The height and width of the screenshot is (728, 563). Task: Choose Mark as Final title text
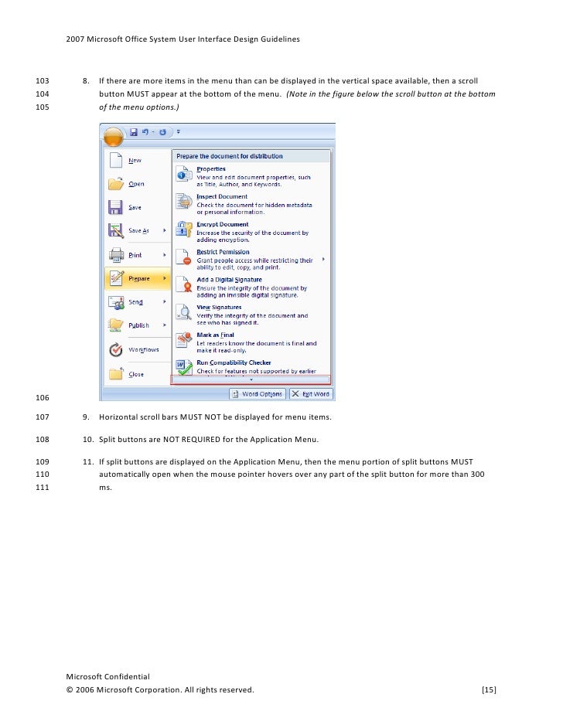click(x=215, y=335)
